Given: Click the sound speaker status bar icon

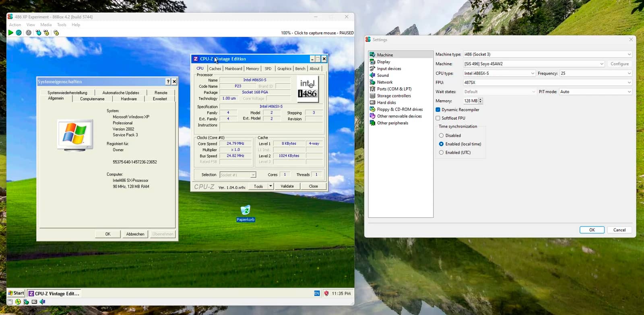Looking at the screenshot, I should [x=42, y=302].
